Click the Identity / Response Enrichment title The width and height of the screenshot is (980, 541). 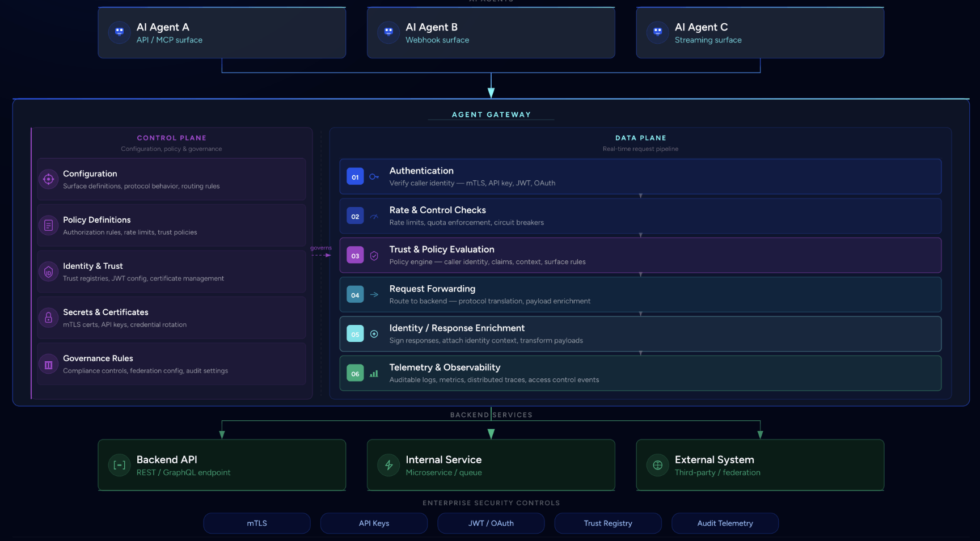click(x=457, y=328)
